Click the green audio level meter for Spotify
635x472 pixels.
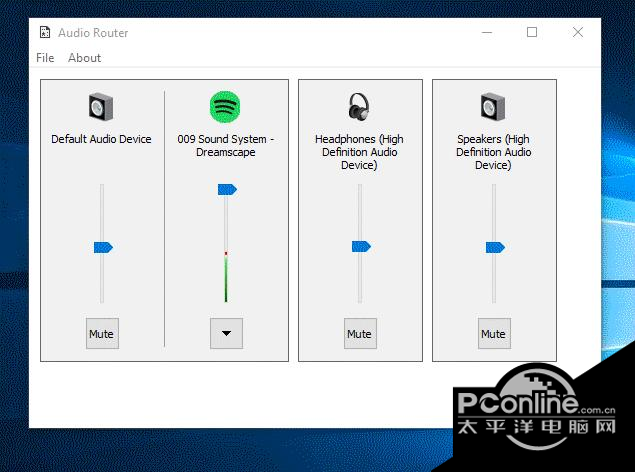tap(226, 277)
